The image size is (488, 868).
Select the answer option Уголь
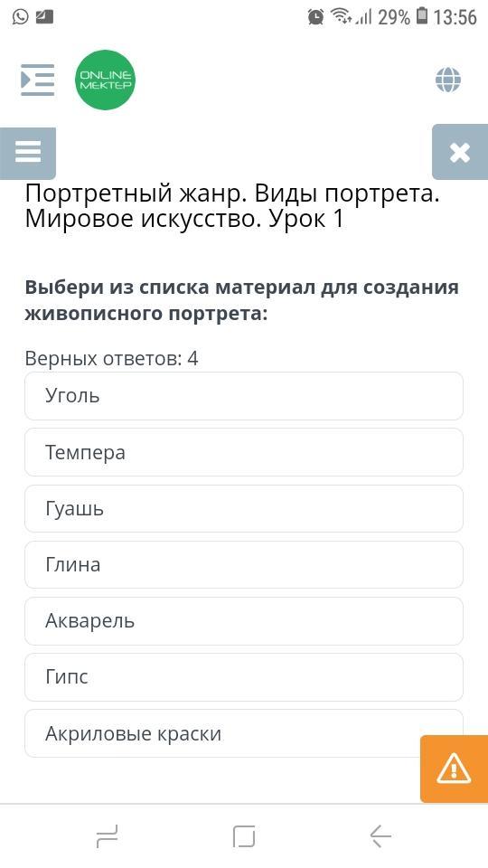click(x=244, y=396)
